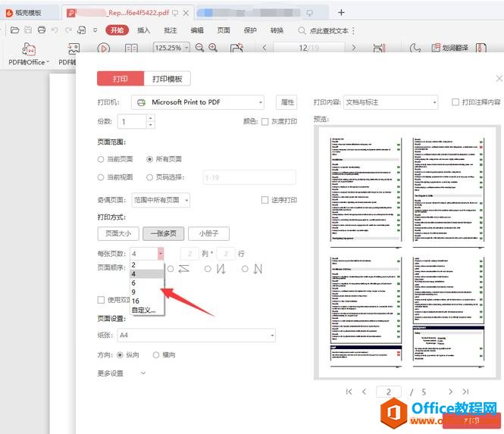Click the play slideshow icon
The image size is (504, 434).
point(104,48)
